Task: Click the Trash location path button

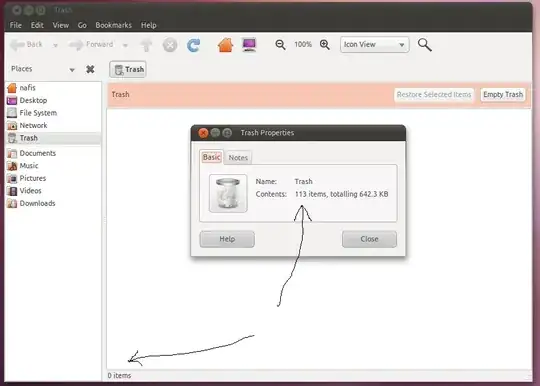Action: tap(128, 70)
